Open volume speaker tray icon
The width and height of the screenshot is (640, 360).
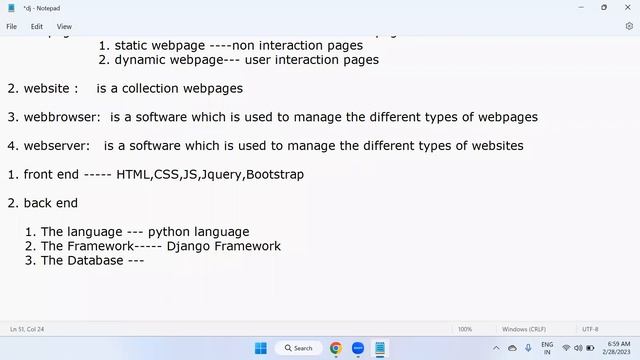(578, 348)
